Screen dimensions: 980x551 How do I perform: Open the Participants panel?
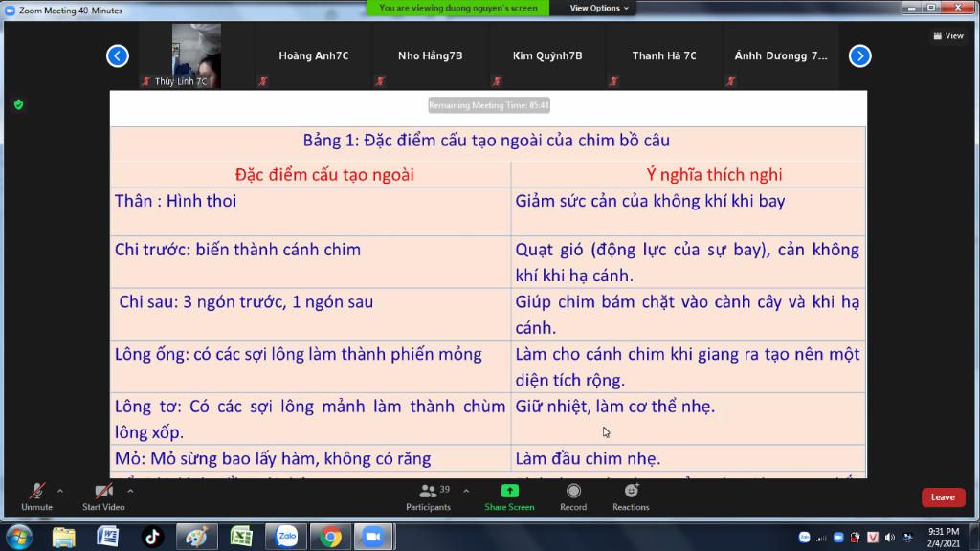coord(428,496)
